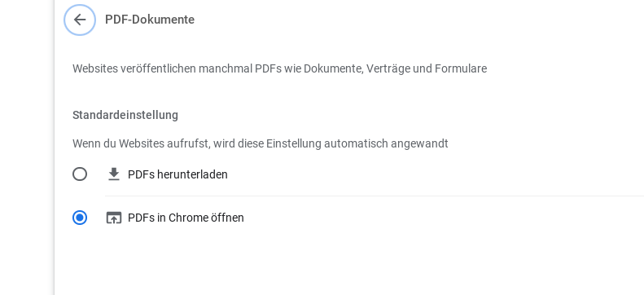Image resolution: width=644 pixels, height=295 pixels.
Task: Click the download arrow icon
Action: coord(113,174)
